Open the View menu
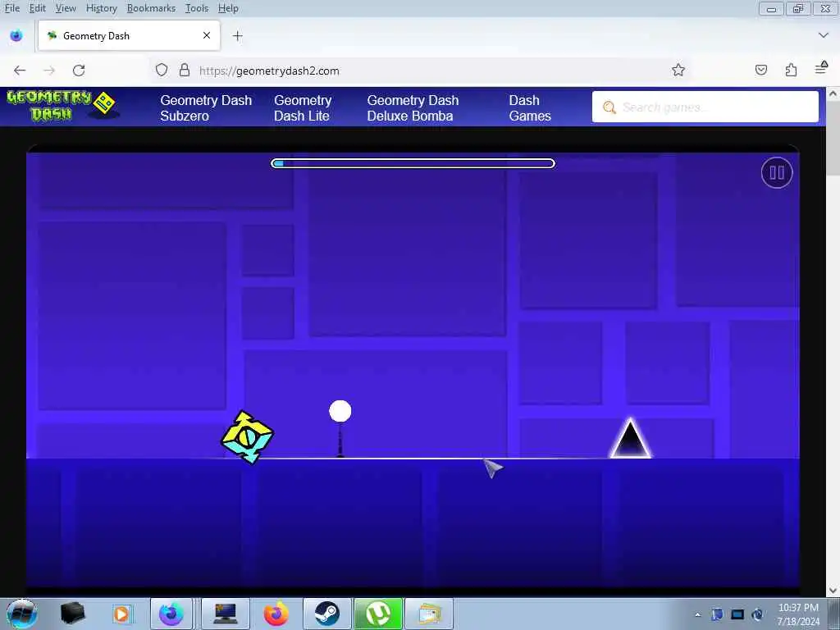Screen dimensions: 840x630 (x=66, y=8)
